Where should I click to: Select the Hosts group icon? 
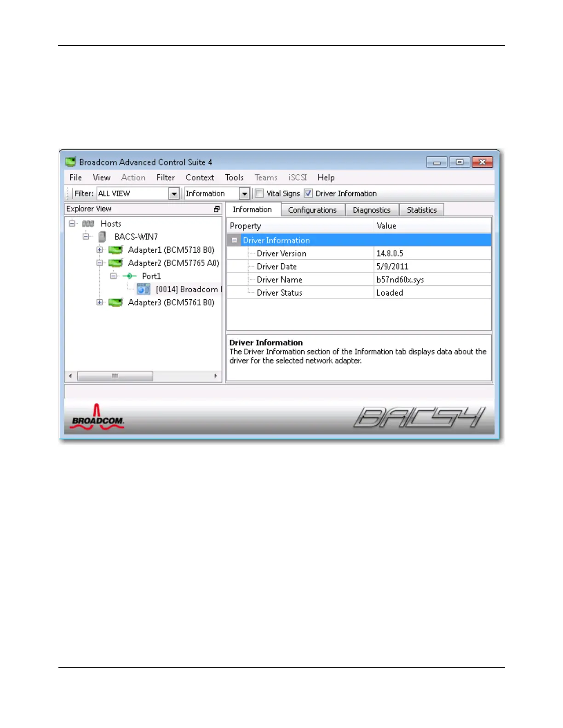(x=88, y=224)
